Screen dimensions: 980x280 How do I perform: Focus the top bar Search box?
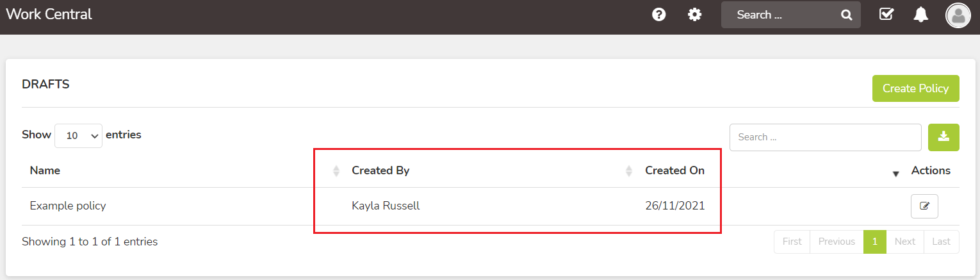[790, 15]
